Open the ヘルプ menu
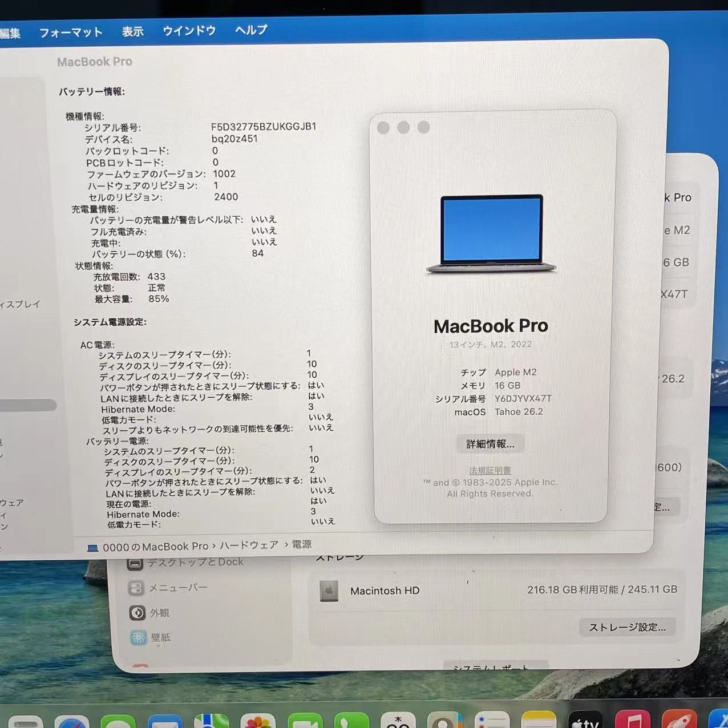The width and height of the screenshot is (728, 728). (x=251, y=30)
